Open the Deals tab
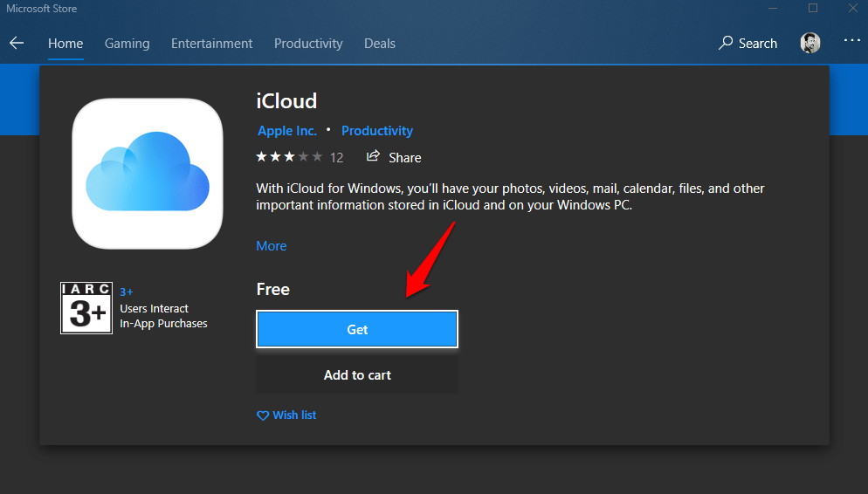 (380, 43)
